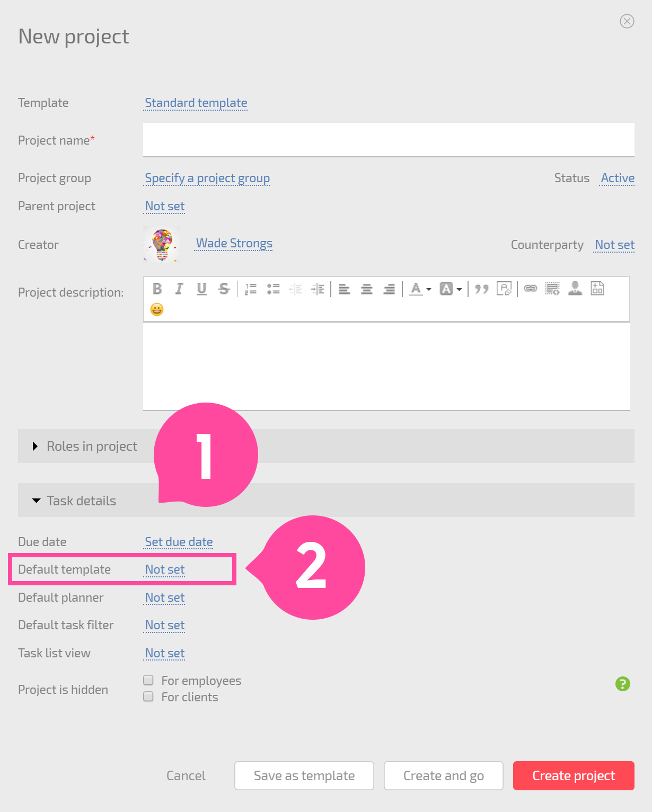Check the For employees hidden option
This screenshot has width=652, height=812.
(x=148, y=680)
